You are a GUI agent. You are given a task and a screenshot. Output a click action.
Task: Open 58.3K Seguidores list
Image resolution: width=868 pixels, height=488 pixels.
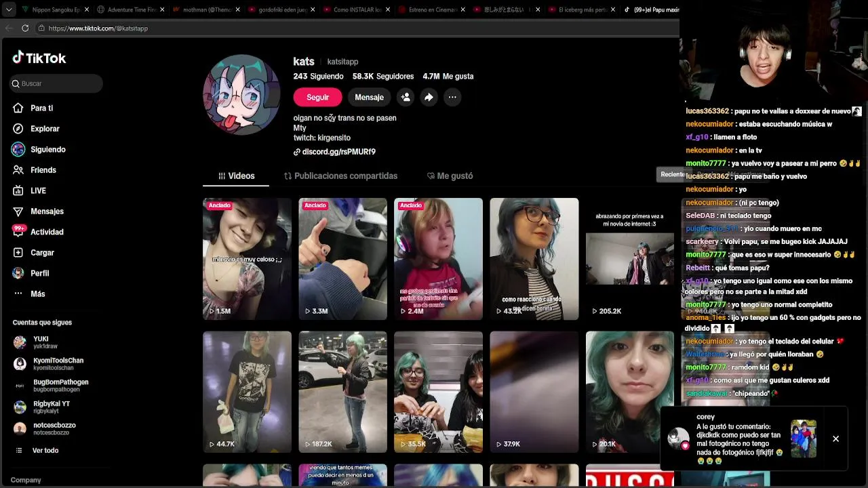pos(382,77)
